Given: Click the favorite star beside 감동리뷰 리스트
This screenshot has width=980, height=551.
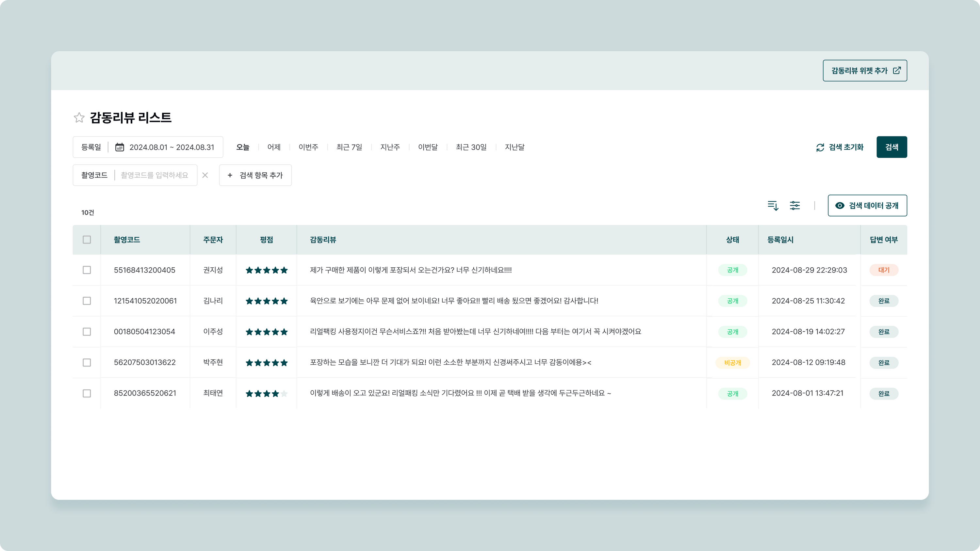Looking at the screenshot, I should [x=79, y=118].
